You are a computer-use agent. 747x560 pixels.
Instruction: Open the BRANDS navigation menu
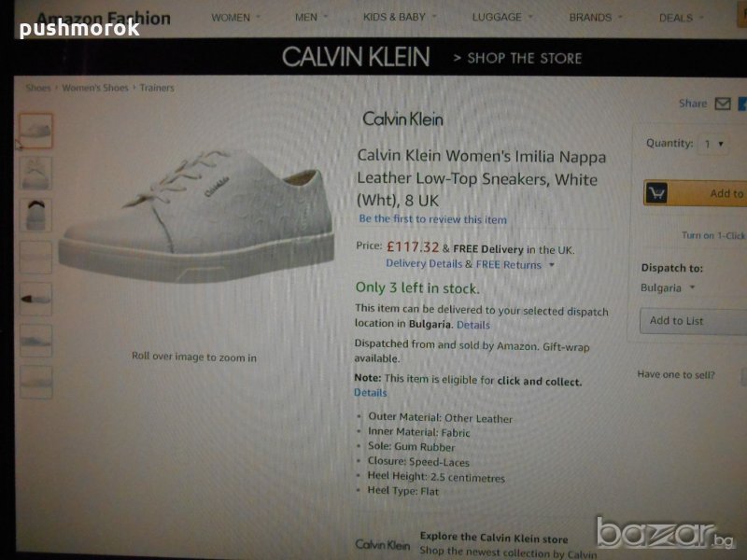[x=596, y=18]
